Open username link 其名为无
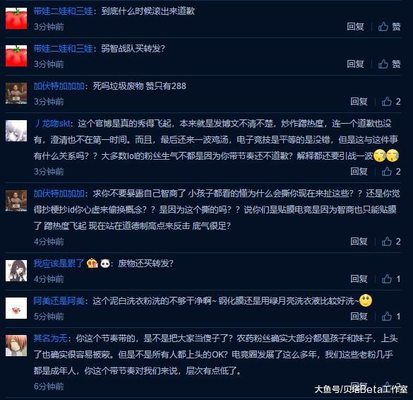This screenshot has height=400, width=413. pyautogui.click(x=51, y=339)
